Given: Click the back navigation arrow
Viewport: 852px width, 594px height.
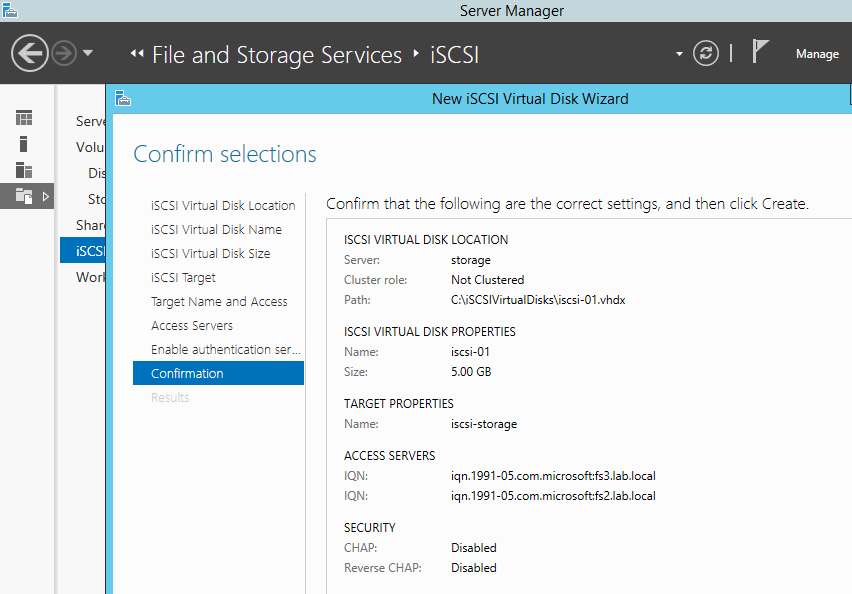Looking at the screenshot, I should 31,53.
